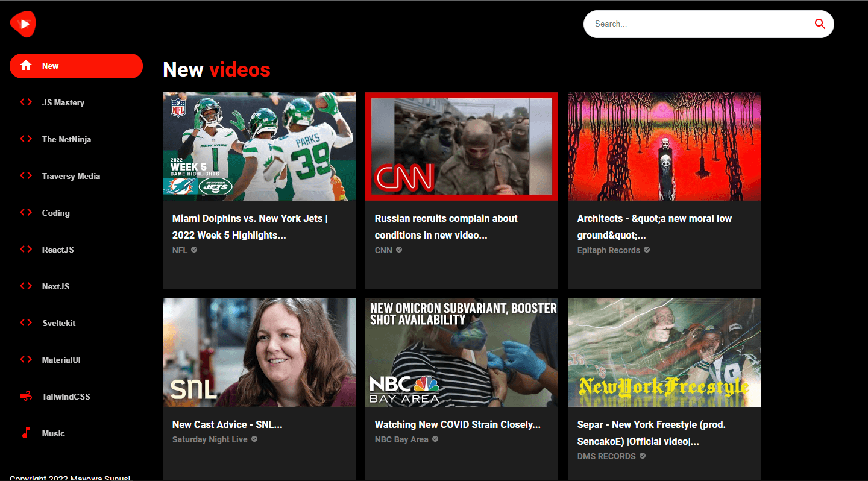The image size is (868, 481).
Task: Open the highlighted CNN Russian recruits video
Action: 461,146
